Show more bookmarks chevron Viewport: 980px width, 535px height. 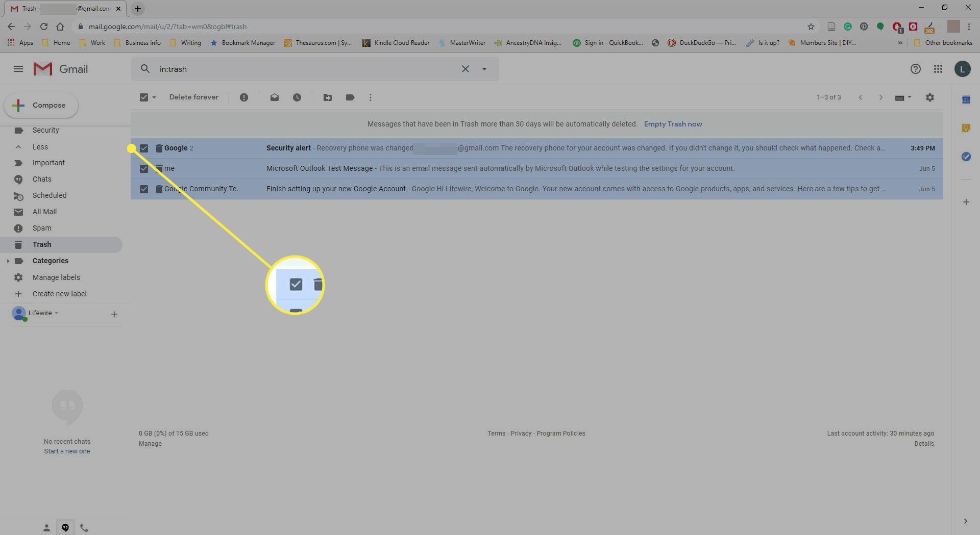click(900, 43)
